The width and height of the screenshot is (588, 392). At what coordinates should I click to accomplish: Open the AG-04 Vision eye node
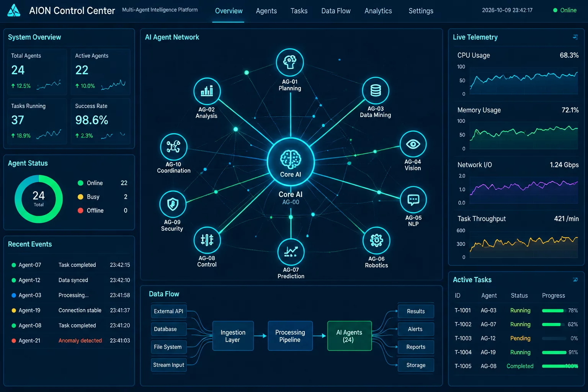(413, 144)
